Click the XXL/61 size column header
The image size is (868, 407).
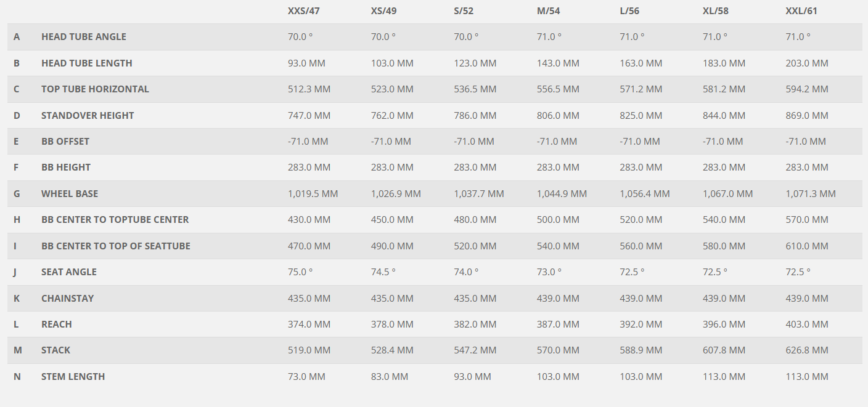tap(801, 10)
